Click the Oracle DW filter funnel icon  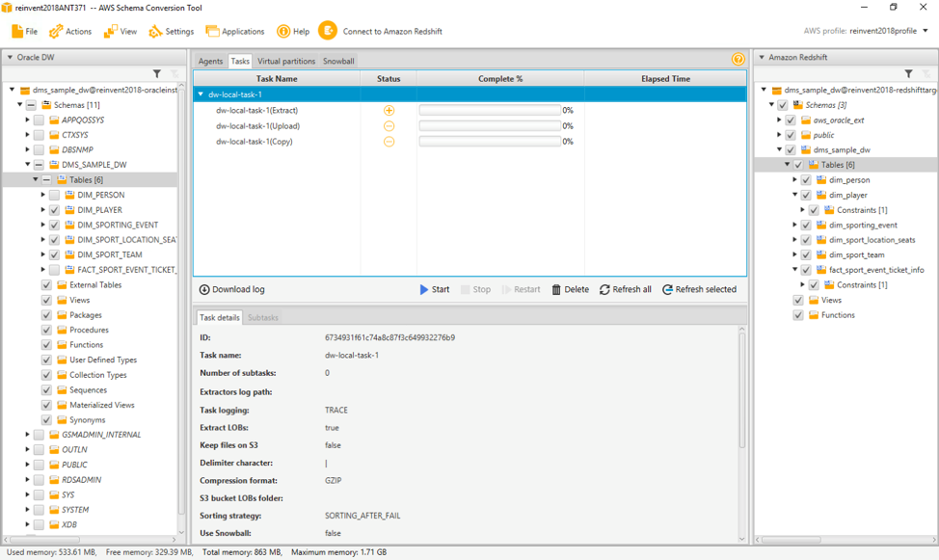(157, 73)
